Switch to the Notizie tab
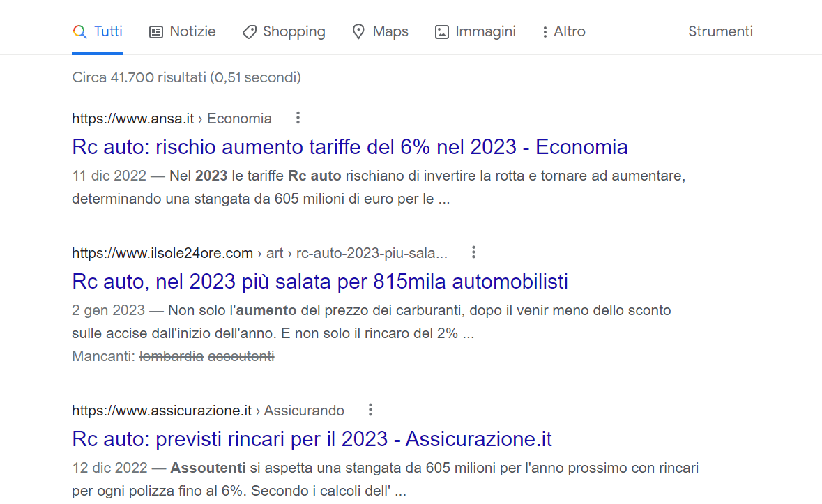 192,31
